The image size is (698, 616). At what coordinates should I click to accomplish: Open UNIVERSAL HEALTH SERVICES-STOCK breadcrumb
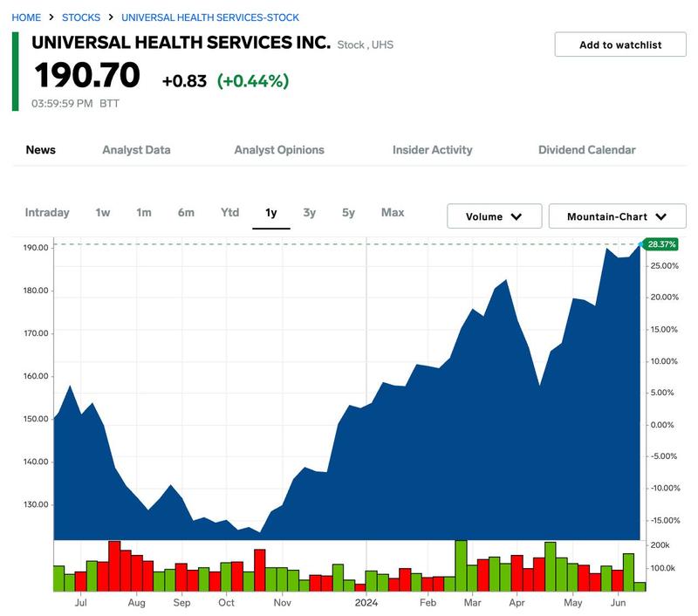click(x=210, y=17)
